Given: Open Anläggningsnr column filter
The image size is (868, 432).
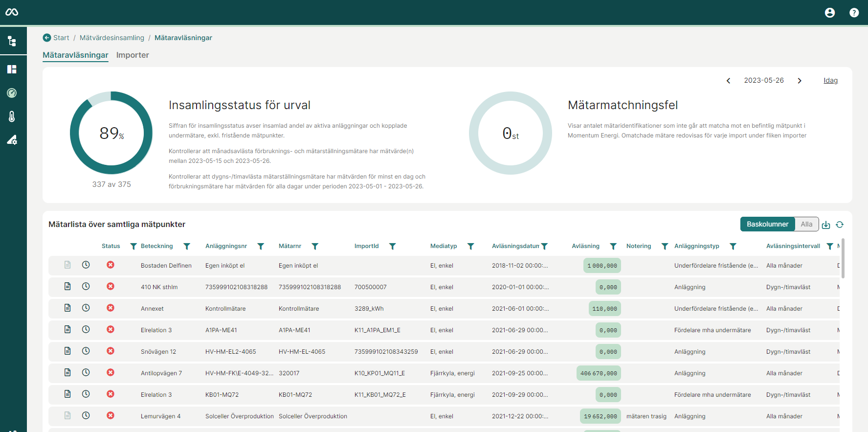Looking at the screenshot, I should (261, 246).
